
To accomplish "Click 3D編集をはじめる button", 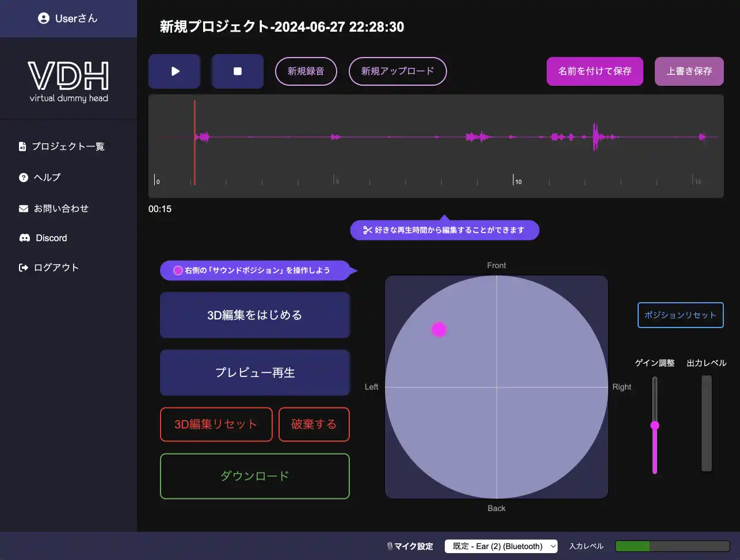I will coord(255,315).
